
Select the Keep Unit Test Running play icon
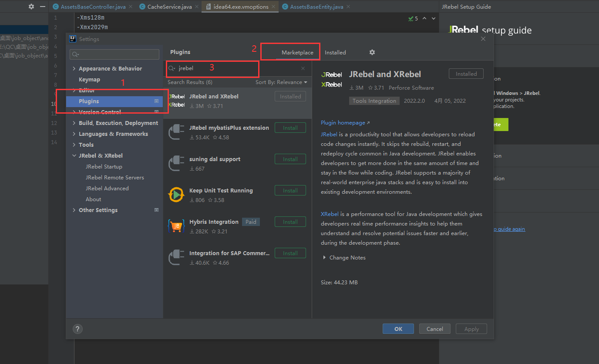(176, 194)
